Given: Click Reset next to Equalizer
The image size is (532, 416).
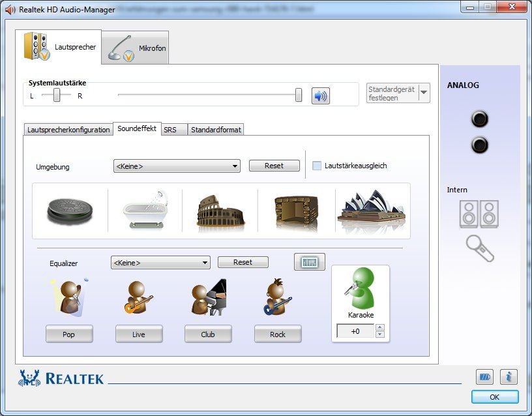Looking at the screenshot, I should pos(243,262).
